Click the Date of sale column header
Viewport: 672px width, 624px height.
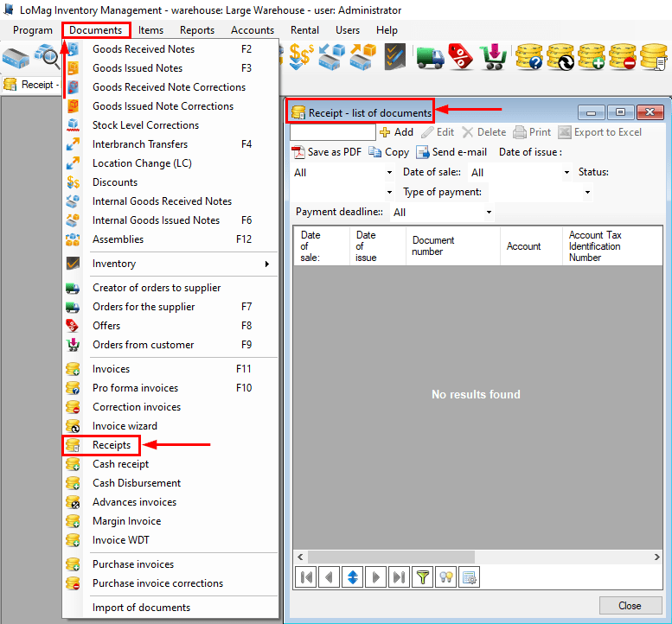pos(322,246)
